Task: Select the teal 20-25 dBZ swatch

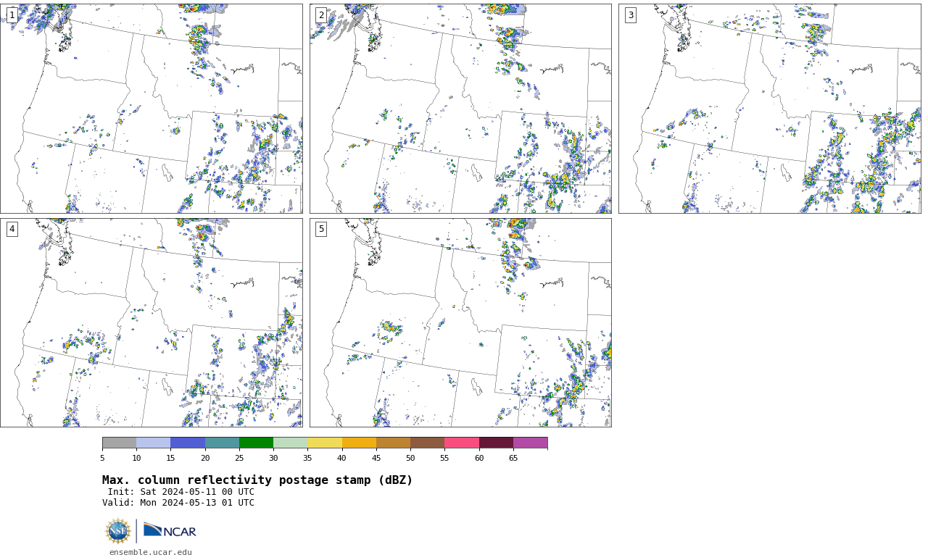Action: [x=222, y=443]
